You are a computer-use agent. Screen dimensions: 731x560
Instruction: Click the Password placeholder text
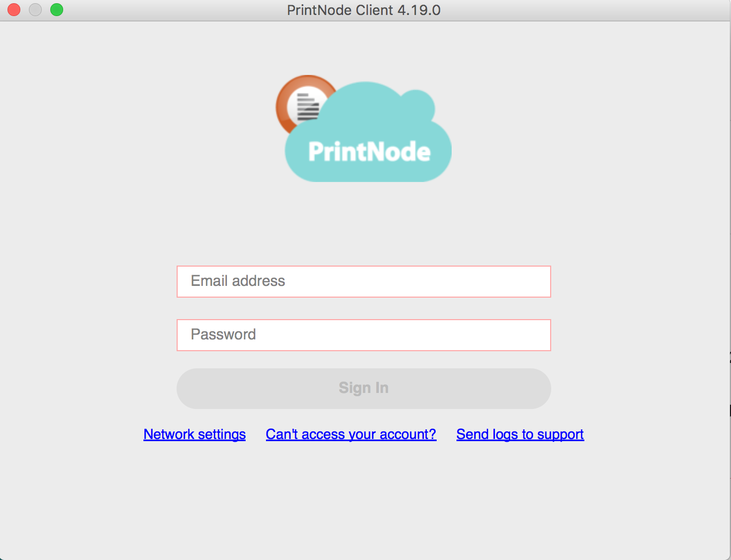click(223, 335)
